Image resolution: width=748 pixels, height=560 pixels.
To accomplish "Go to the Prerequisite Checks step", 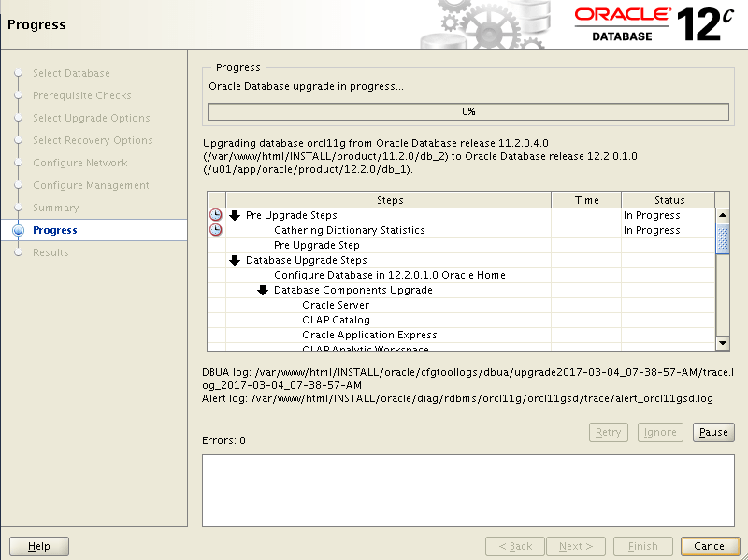I will point(81,95).
